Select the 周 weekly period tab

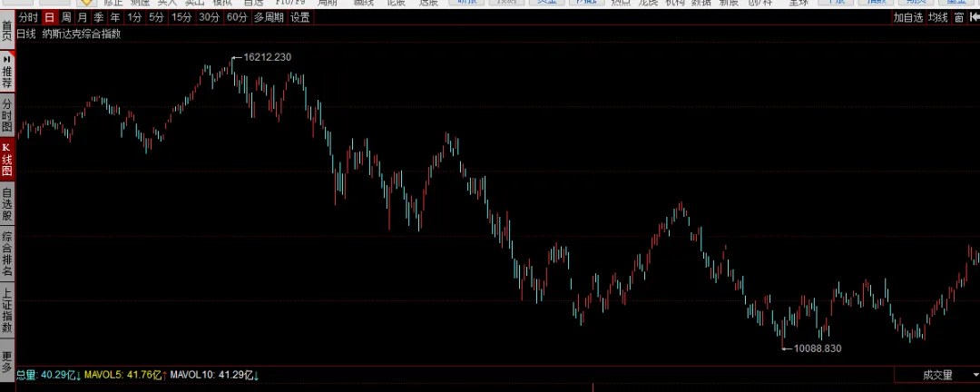[66, 17]
